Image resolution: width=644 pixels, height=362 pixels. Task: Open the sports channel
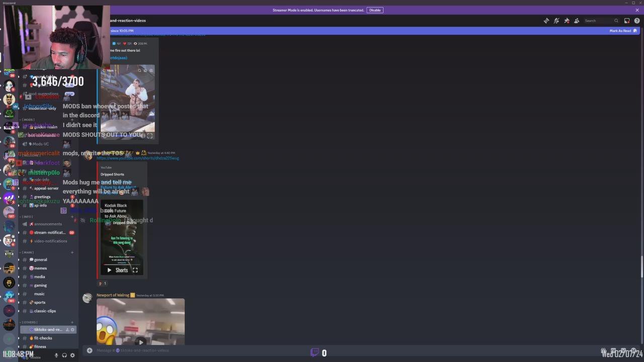coord(48,302)
